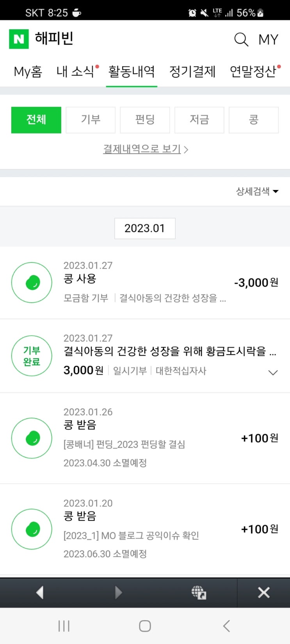290x644 pixels.
Task: Open the MY page
Action: tap(268, 39)
